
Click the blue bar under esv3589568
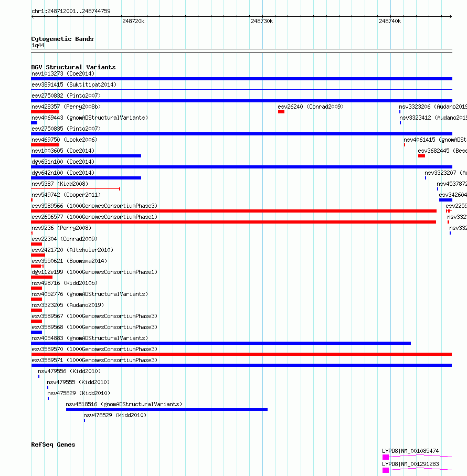[36, 332]
